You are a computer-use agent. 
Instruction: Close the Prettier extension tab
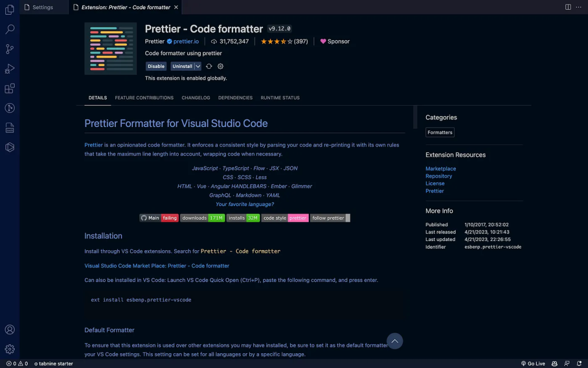pyautogui.click(x=176, y=7)
